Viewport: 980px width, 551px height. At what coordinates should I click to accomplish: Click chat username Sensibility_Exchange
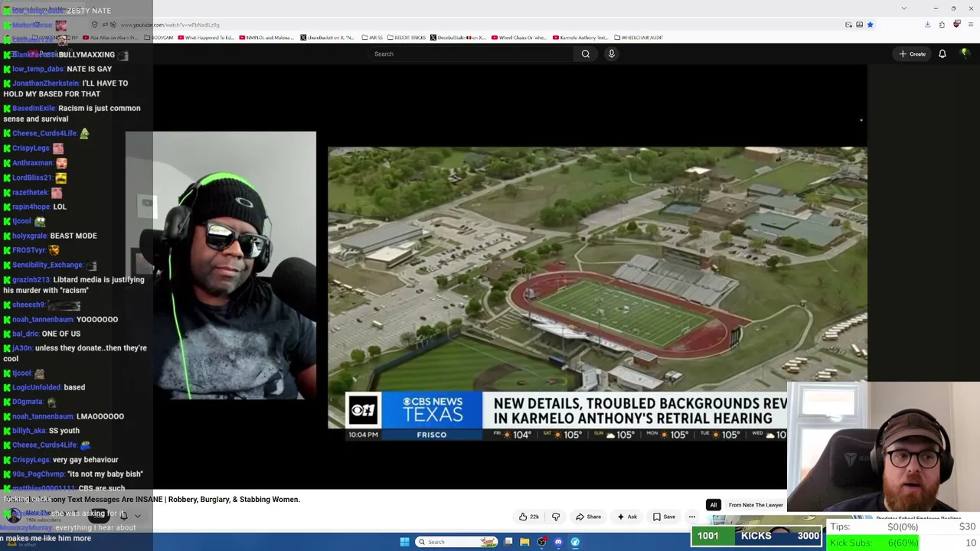(47, 265)
